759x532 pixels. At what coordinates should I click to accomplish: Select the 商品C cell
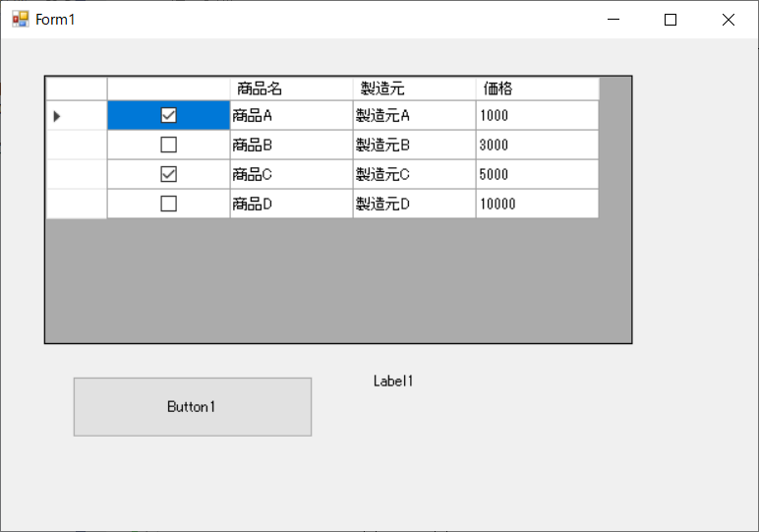pos(291,174)
